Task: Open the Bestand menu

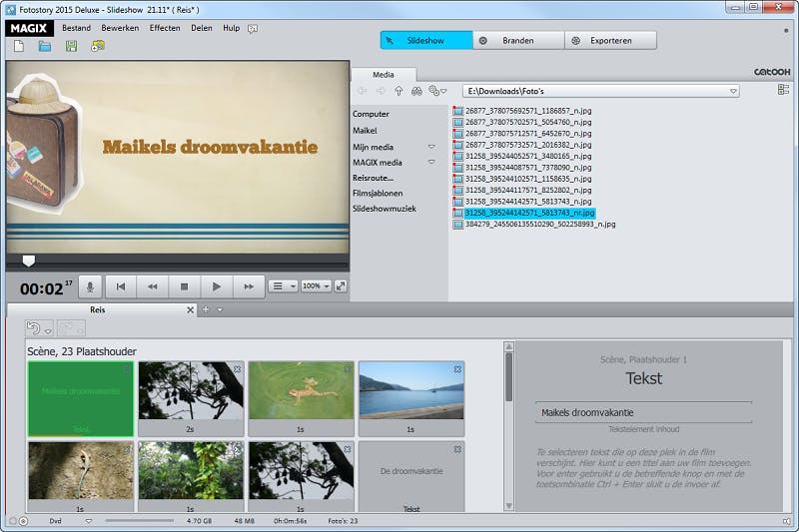Action: pos(76,28)
